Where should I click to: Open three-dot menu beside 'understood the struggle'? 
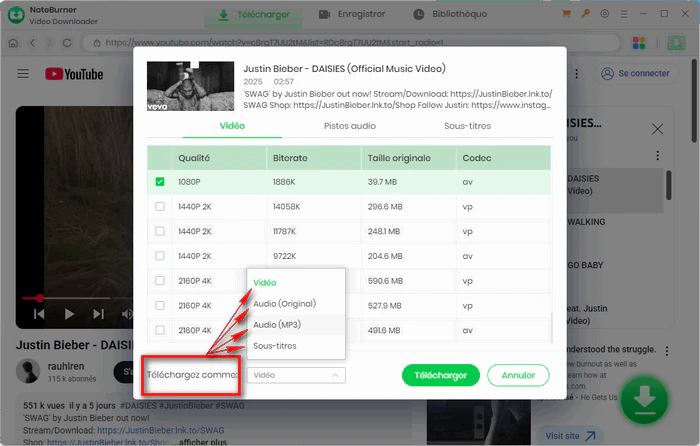[667, 351]
